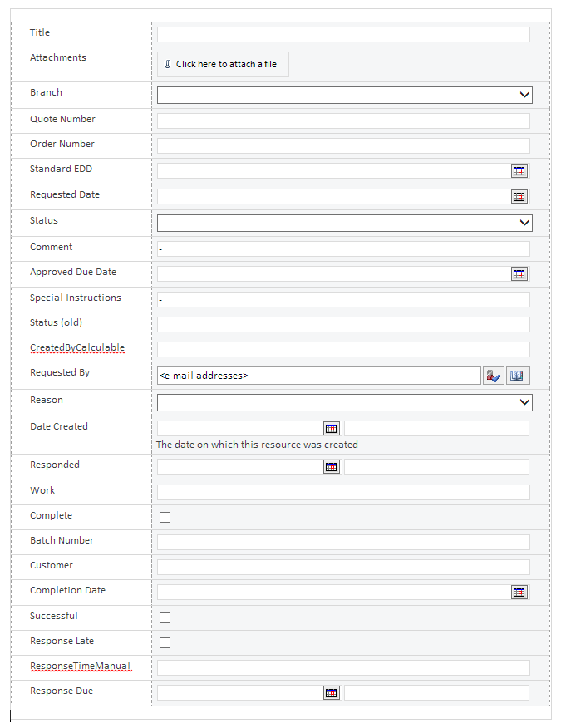Expand the Status dropdown
This screenshot has width=561, height=728.
[345, 223]
